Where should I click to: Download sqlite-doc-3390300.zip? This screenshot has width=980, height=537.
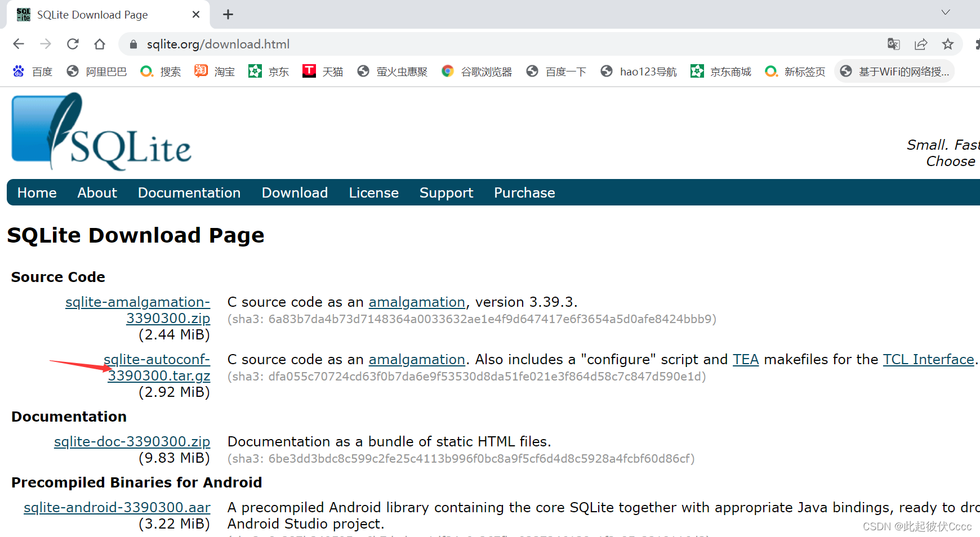point(132,442)
